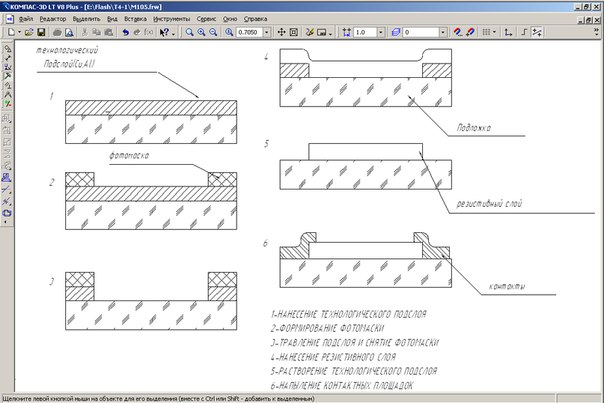604x403 pixels.
Task: Click the current scale icon beside 1.0
Action: pos(347,32)
